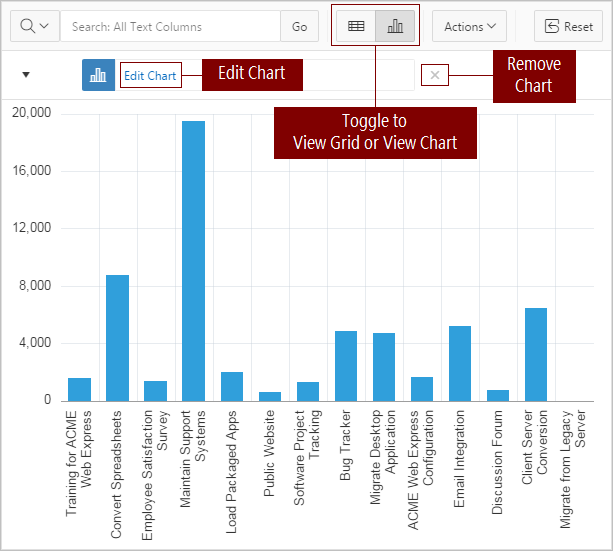
Task: Open the Edit Chart link
Action: point(150,76)
